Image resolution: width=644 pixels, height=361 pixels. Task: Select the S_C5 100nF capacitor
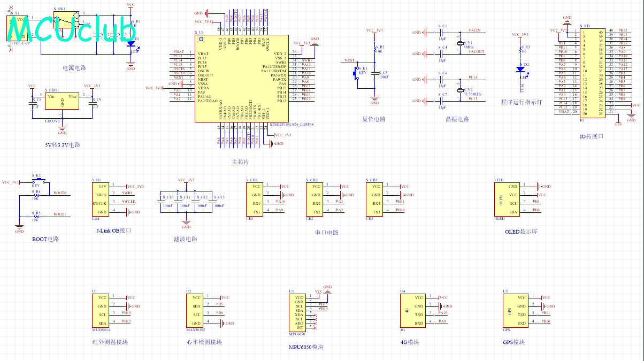[375, 73]
